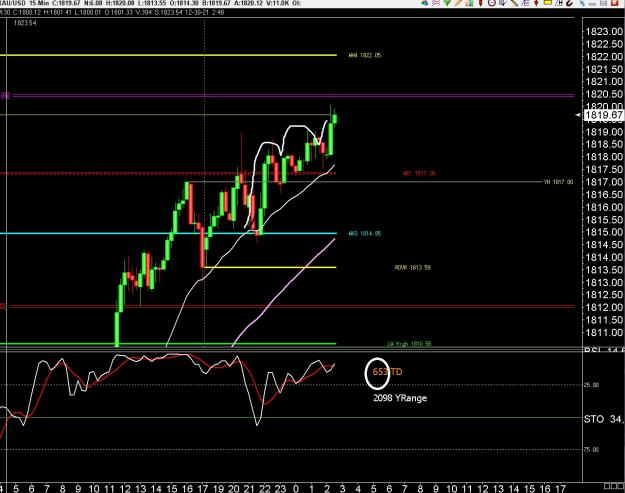Click the bar chart toolbar icon

(470, 3)
